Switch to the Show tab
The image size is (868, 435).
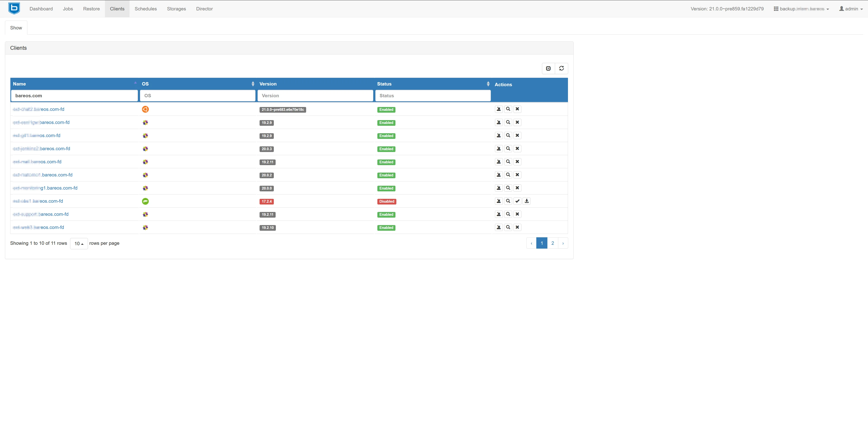(x=16, y=28)
